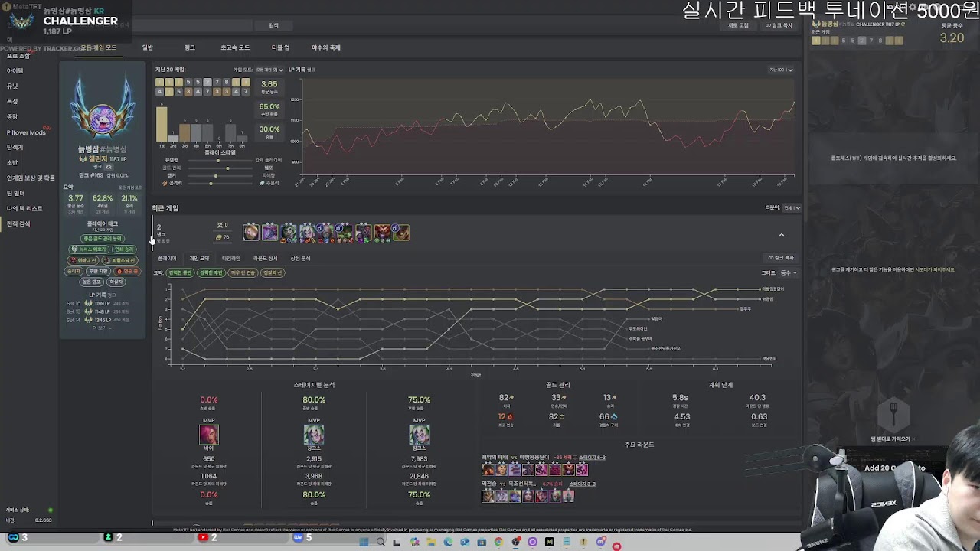980x551 pixels.
Task: Open 아이템 in the left sidebar
Action: coord(15,70)
